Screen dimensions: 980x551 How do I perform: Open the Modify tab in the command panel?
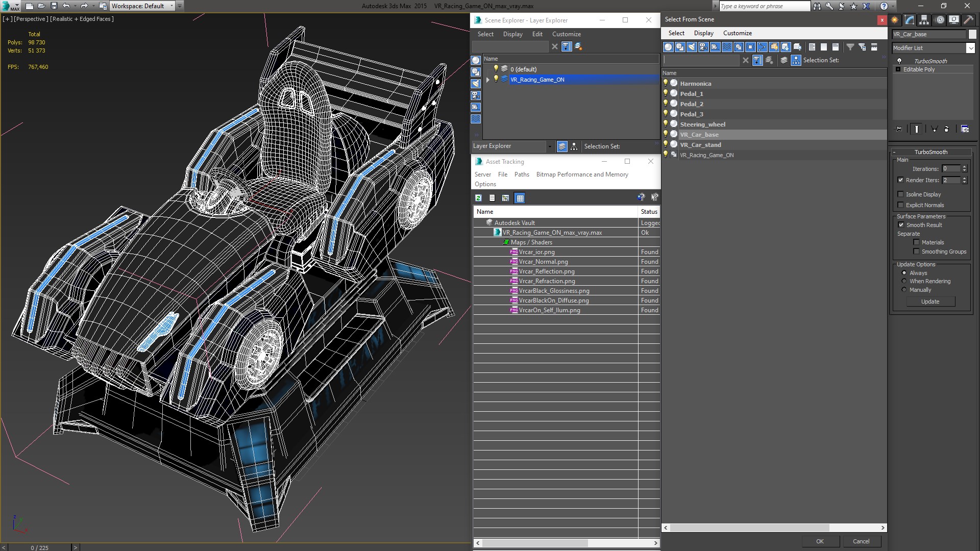point(910,20)
